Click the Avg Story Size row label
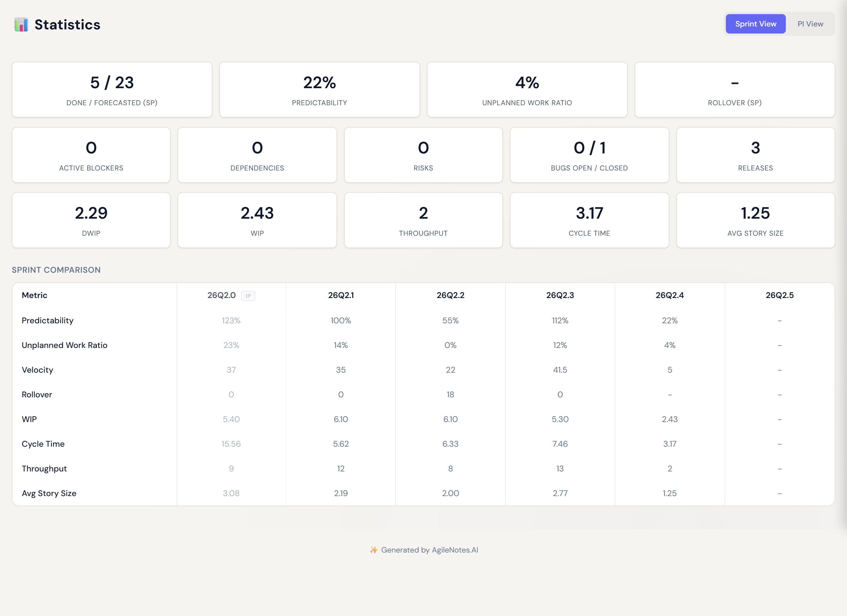The height and width of the screenshot is (616, 847). pos(49,493)
